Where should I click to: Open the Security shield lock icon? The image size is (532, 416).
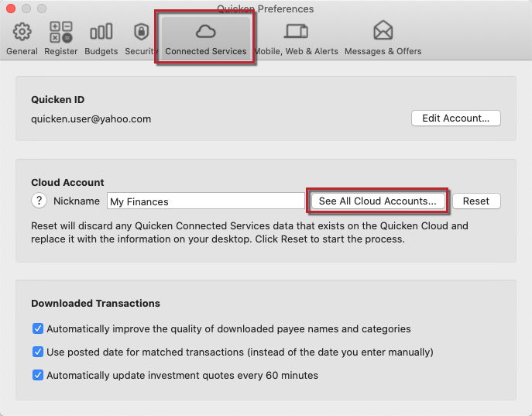click(x=142, y=32)
